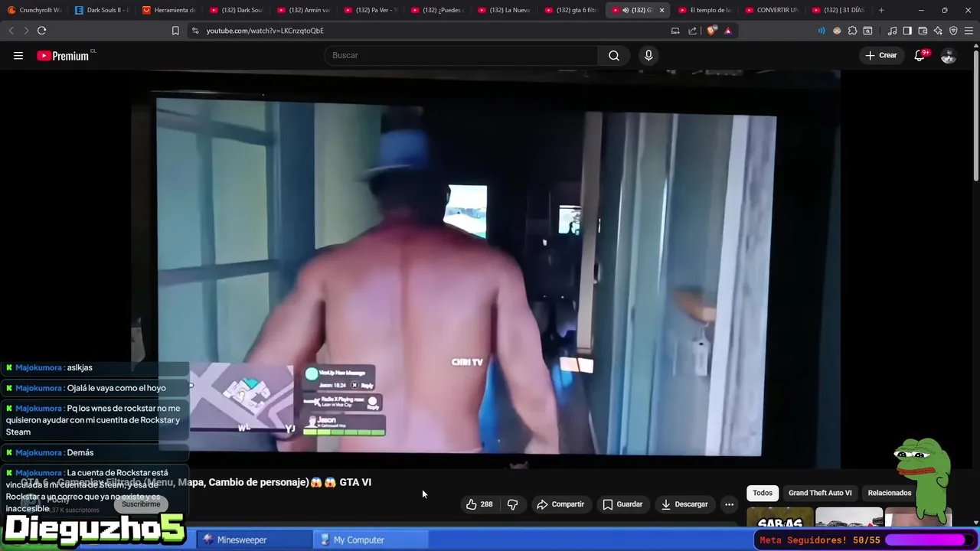Dislike the video with thumbs down
The width and height of the screenshot is (980, 551).
[x=513, y=504]
